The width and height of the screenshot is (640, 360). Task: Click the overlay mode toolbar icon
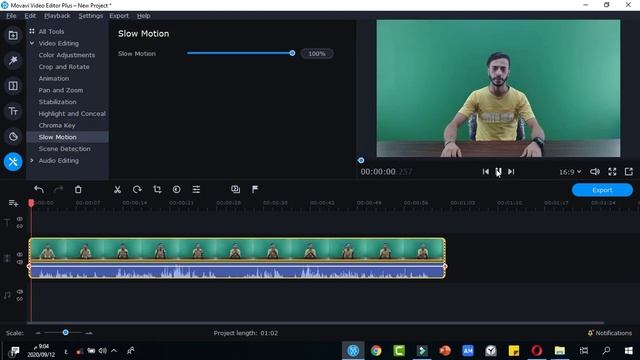pos(236,189)
